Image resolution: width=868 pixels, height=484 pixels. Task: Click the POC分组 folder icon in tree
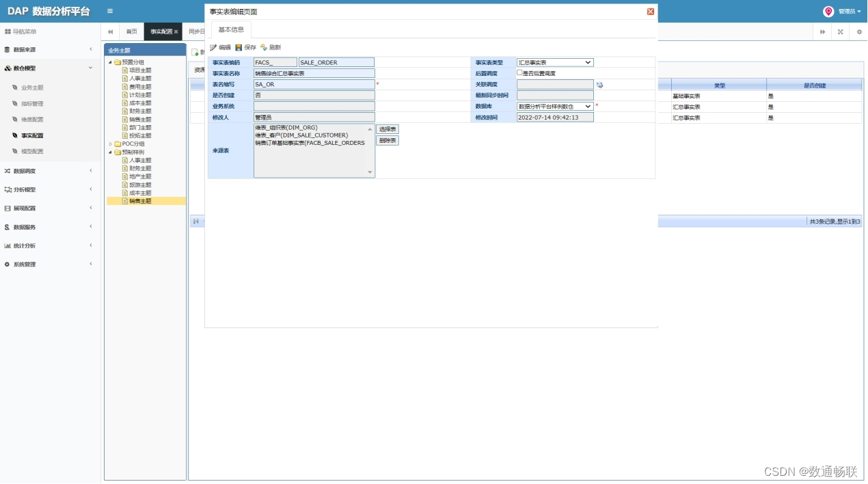tap(118, 144)
